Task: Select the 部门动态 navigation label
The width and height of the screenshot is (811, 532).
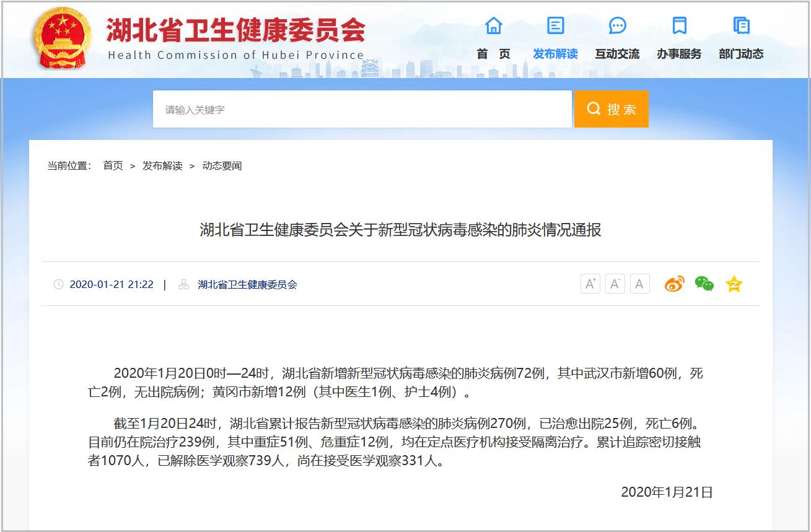Action: click(x=741, y=54)
